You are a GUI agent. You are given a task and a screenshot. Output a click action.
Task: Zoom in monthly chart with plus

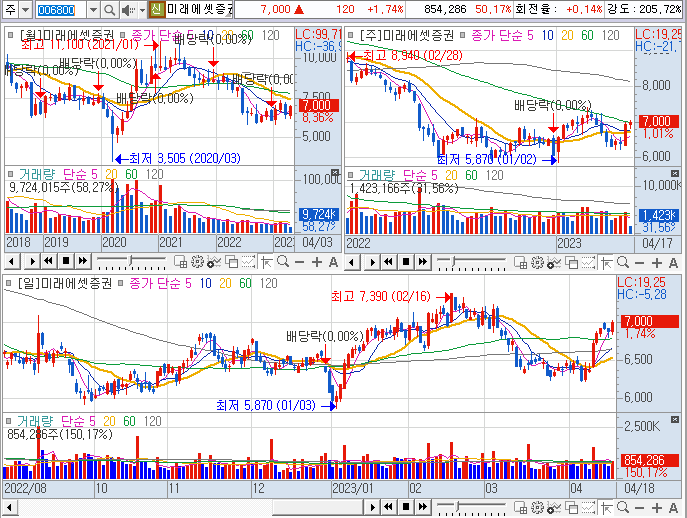(317, 262)
